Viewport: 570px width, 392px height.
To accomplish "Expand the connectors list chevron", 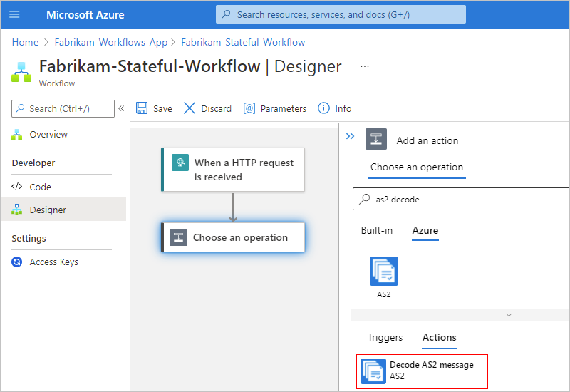I will (509, 314).
